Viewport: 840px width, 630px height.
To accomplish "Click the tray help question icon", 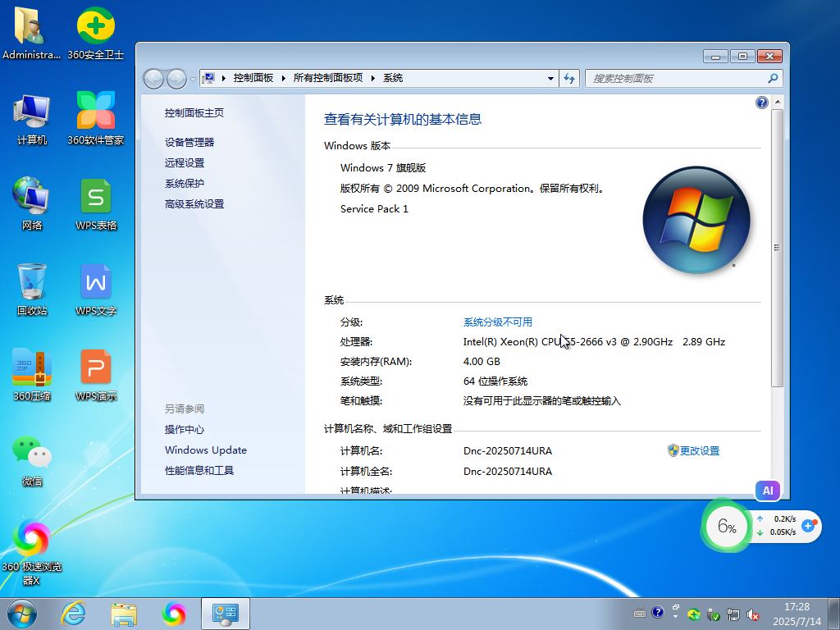I will (658, 612).
